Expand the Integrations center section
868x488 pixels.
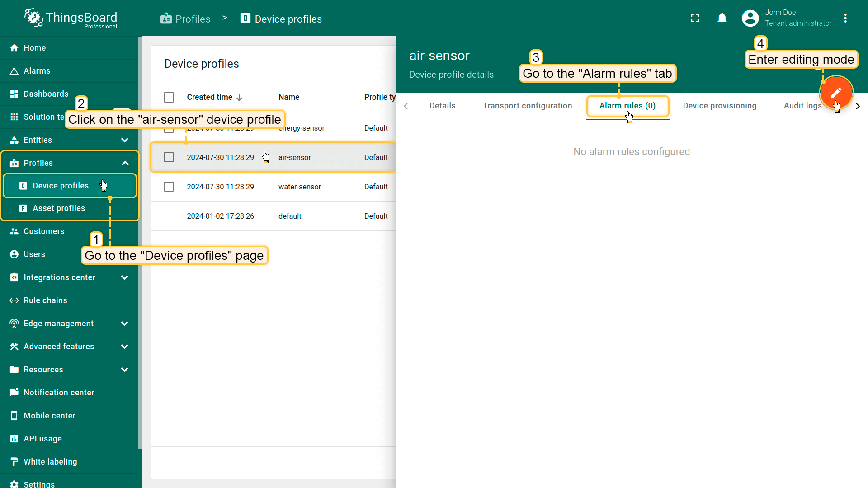tap(125, 277)
